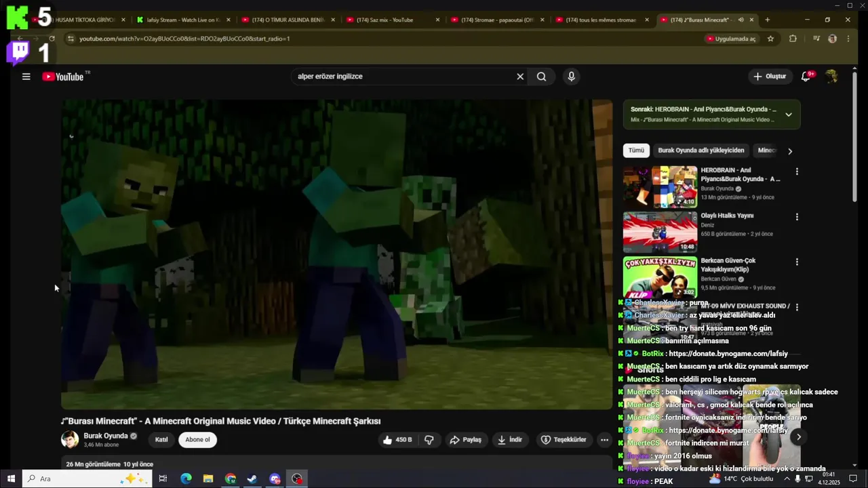Select Burak Oyunda adlı yükleyiciden chip
Viewport: 868px width, 488px height.
[701, 150]
